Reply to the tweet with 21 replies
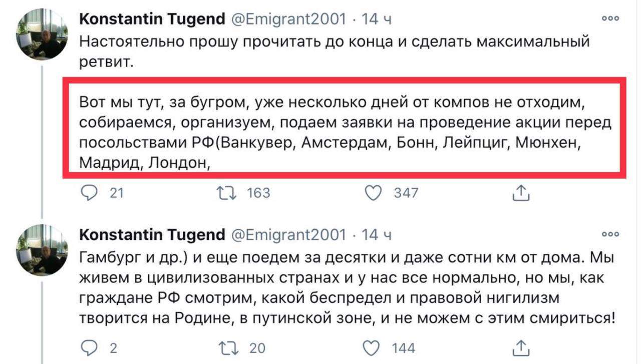Viewport: 641px width, 364px height. 89,193
